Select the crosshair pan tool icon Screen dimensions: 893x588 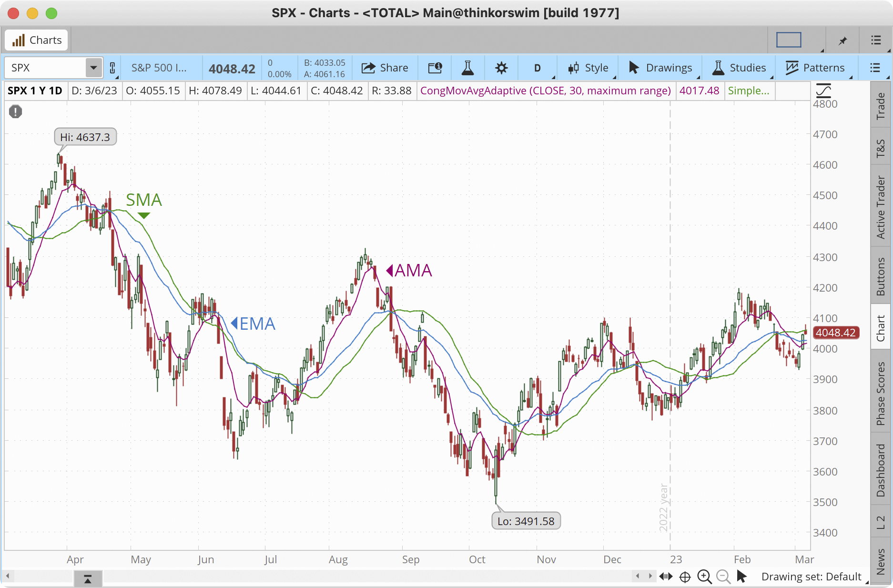coord(685,577)
